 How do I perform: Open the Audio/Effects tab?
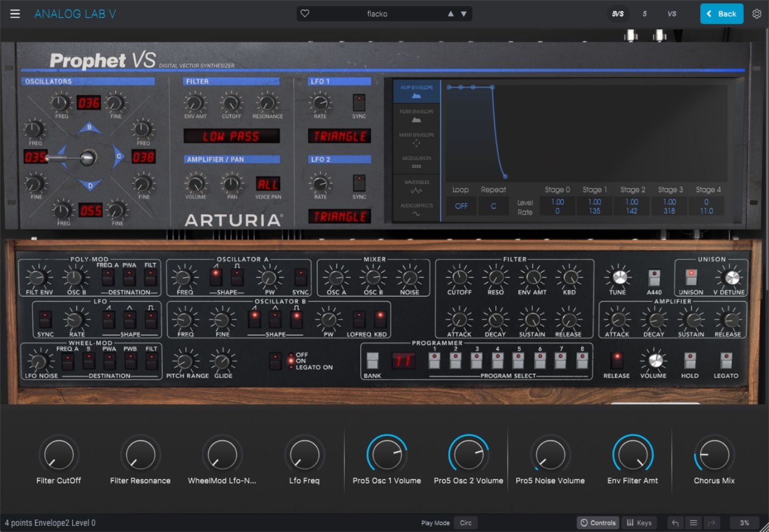[416, 210]
